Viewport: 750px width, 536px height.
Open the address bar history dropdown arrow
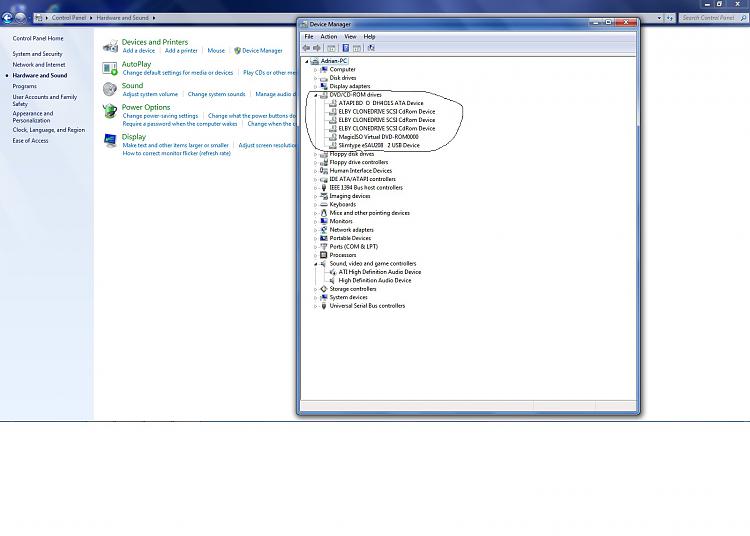point(660,18)
